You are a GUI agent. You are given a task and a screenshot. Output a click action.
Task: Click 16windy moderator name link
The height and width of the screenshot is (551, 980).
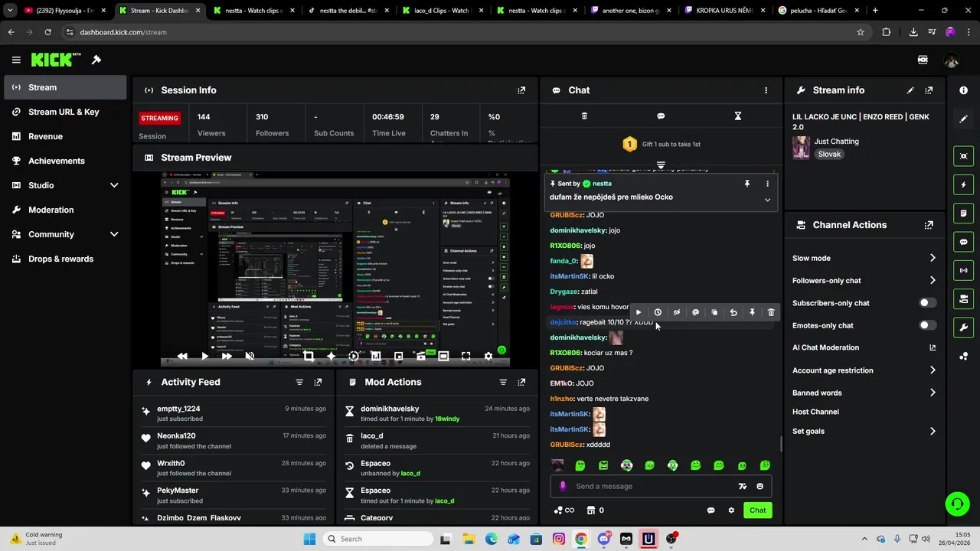pos(447,419)
